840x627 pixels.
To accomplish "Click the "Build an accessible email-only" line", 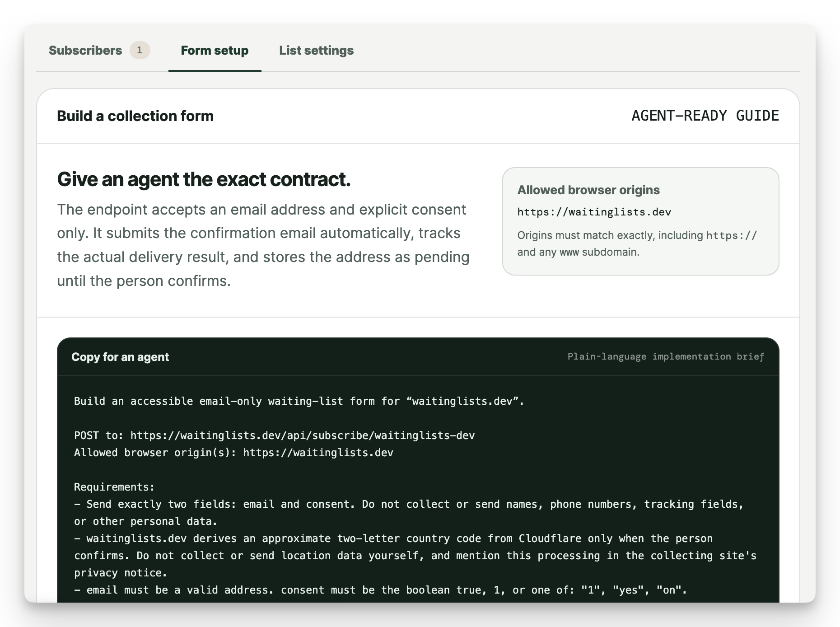I will pos(299,401).
